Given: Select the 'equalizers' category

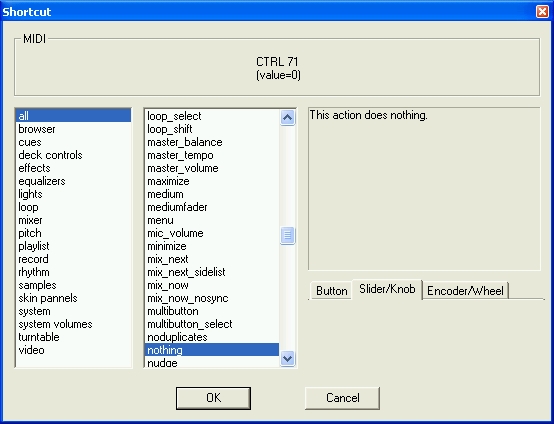Looking at the screenshot, I should click(x=42, y=181).
